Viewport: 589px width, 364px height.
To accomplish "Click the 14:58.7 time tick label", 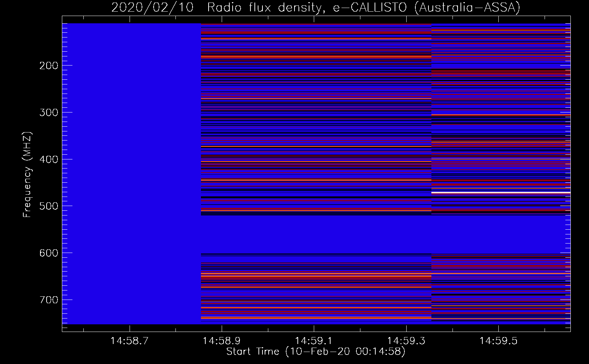I will click(x=130, y=341).
